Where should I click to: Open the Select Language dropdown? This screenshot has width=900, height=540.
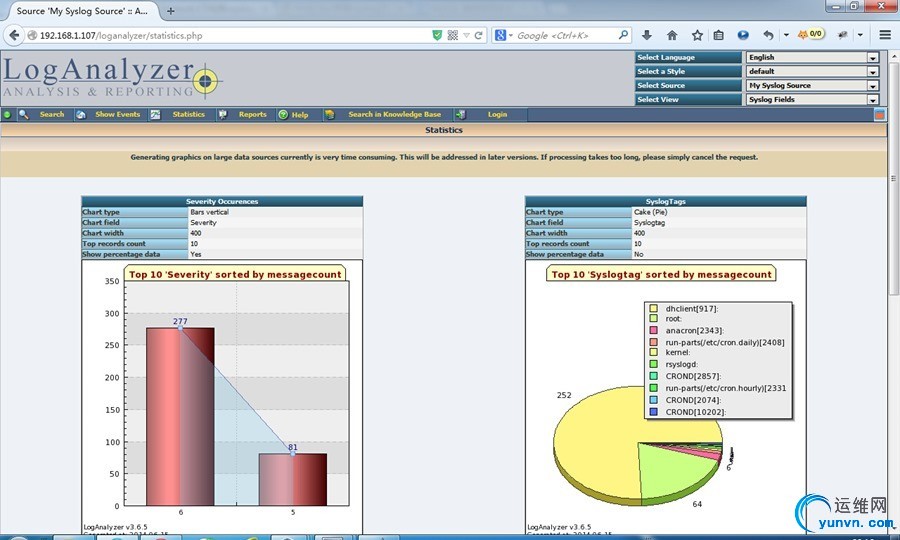812,57
